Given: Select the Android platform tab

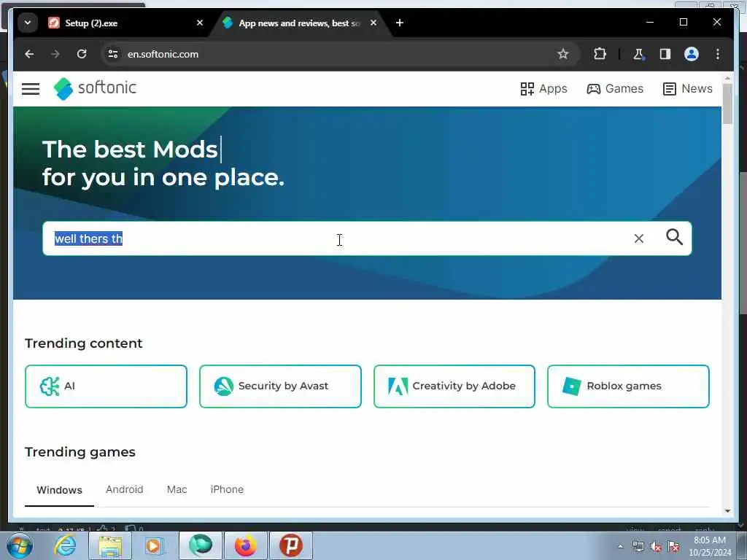Looking at the screenshot, I should pos(124,489).
